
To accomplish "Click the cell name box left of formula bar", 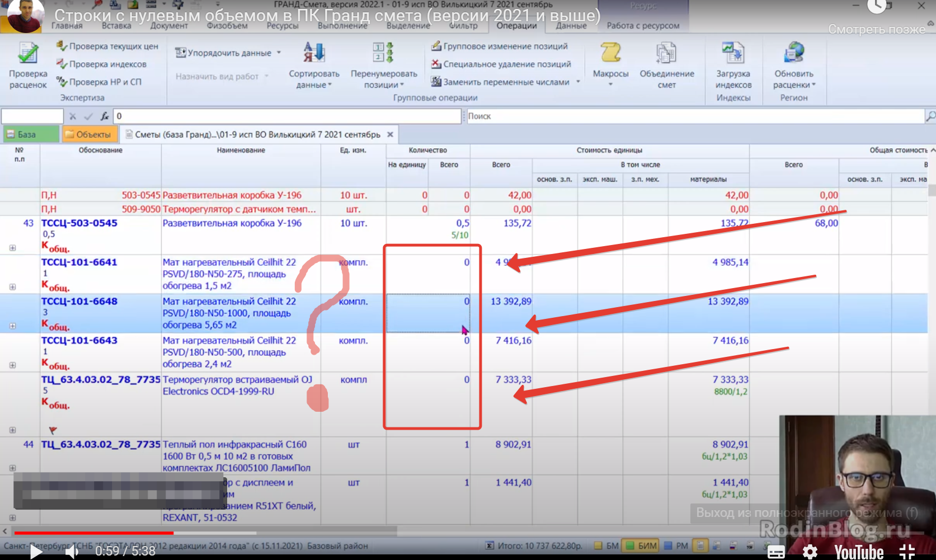I will point(32,116).
